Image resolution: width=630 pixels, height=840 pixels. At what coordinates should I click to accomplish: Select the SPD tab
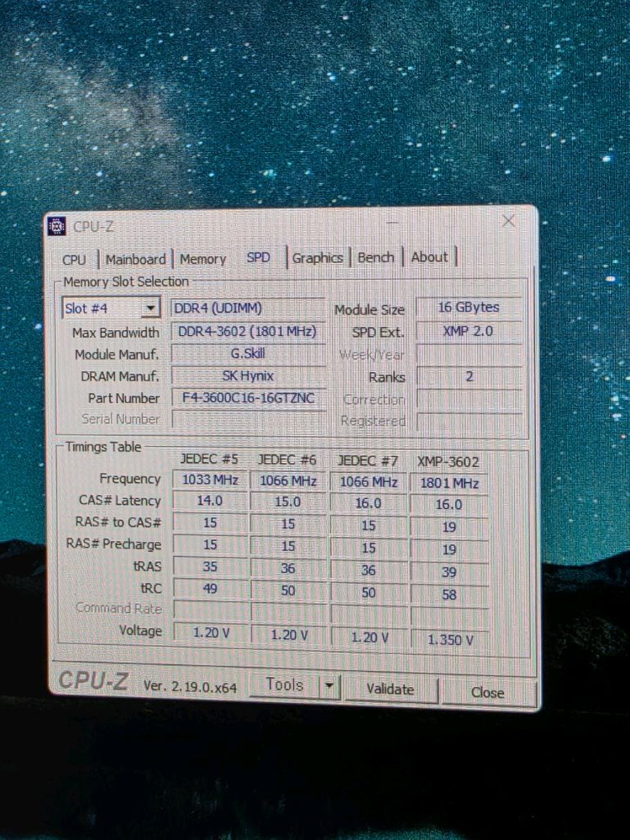pyautogui.click(x=258, y=258)
